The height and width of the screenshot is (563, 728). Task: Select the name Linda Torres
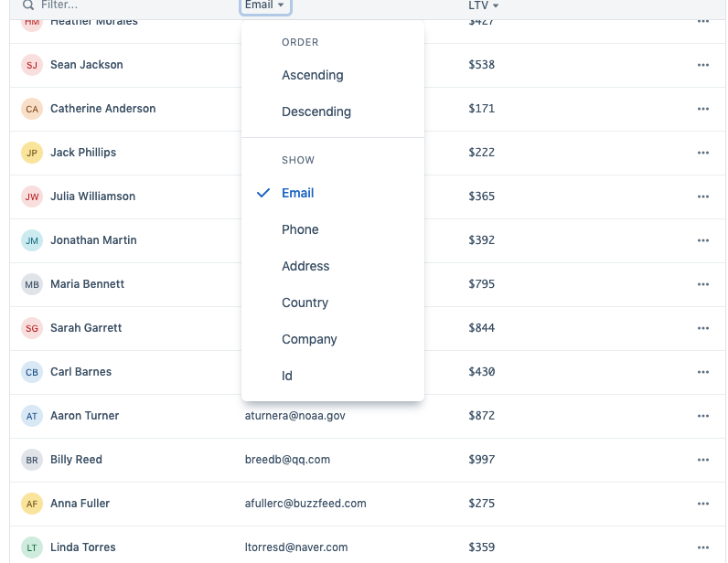[x=82, y=547]
